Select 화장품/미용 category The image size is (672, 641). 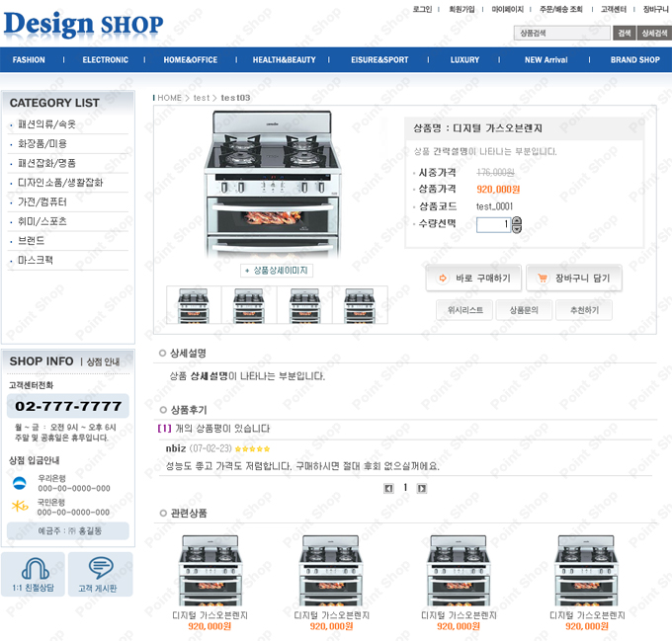click(42, 144)
